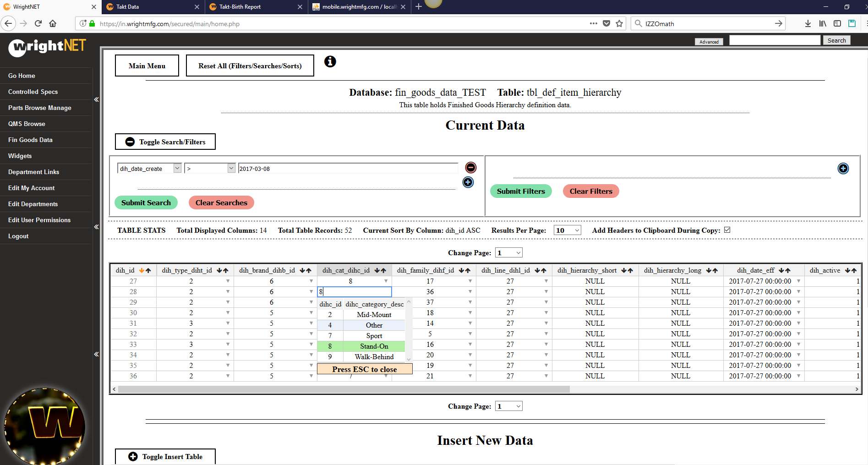Click Main Menu button
This screenshot has height=465, width=868.
point(147,66)
